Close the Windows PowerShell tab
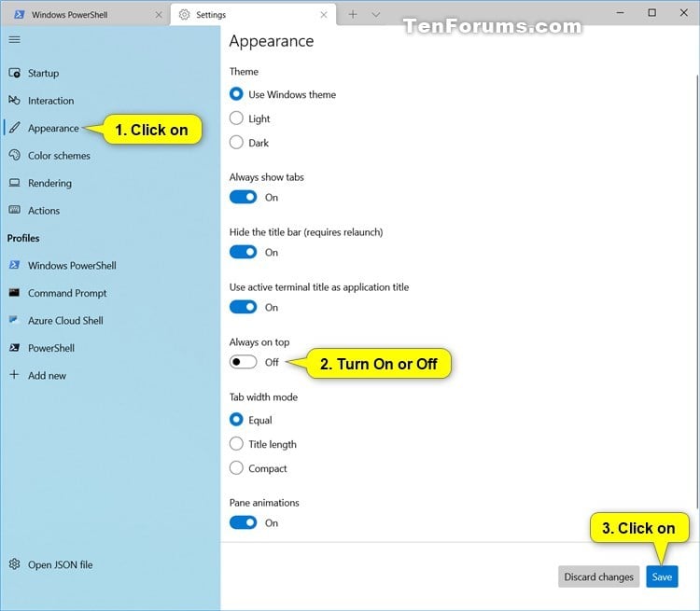Image resolution: width=700 pixels, height=611 pixels. [x=159, y=15]
